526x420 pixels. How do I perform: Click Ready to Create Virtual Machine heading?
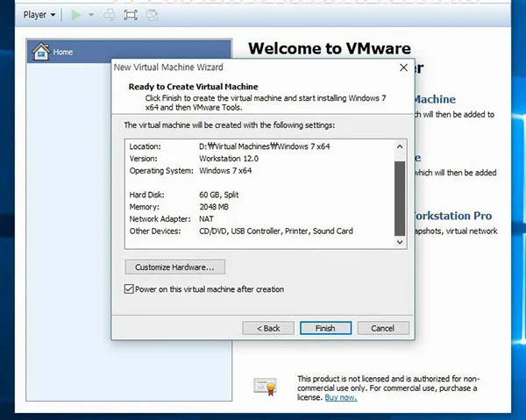click(193, 87)
